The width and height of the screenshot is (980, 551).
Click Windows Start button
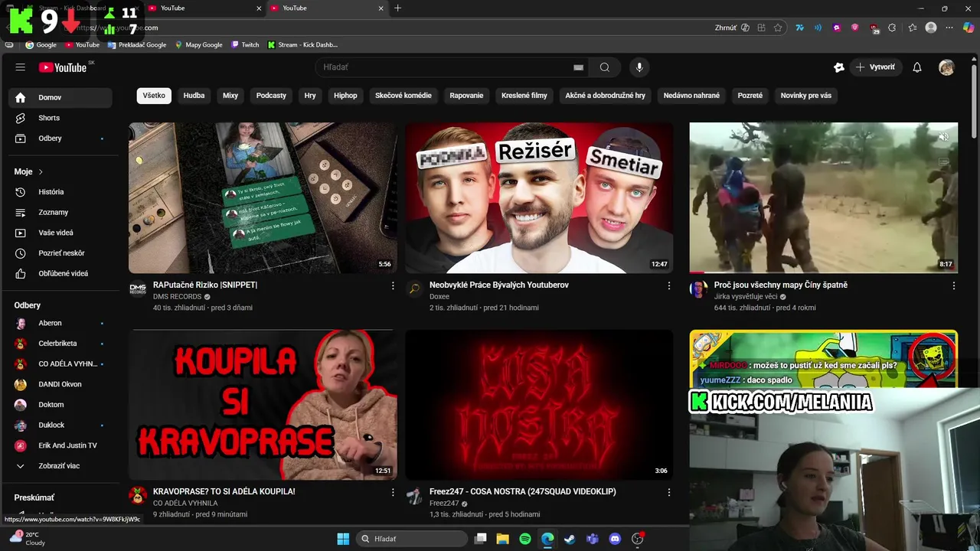click(x=343, y=539)
